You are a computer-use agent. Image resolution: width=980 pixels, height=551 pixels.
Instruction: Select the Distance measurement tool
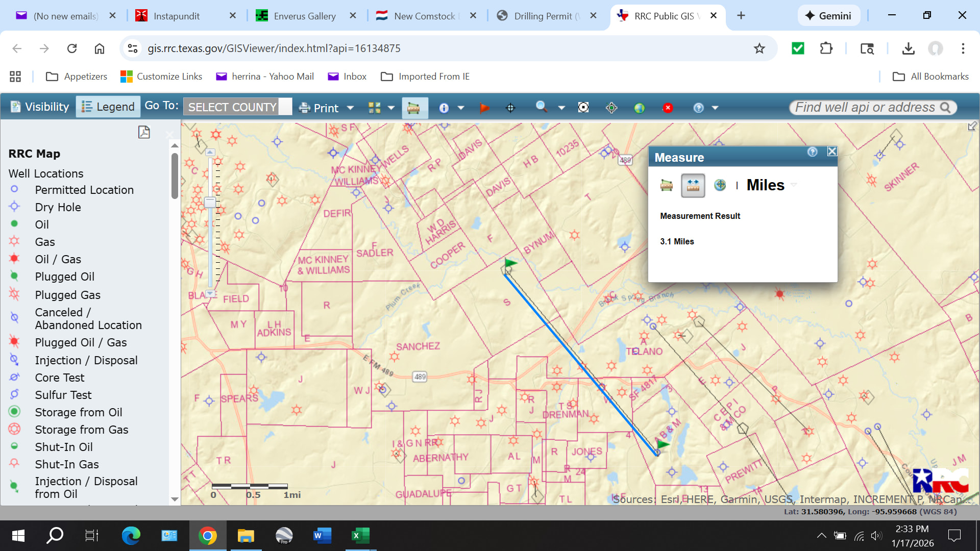coord(693,185)
